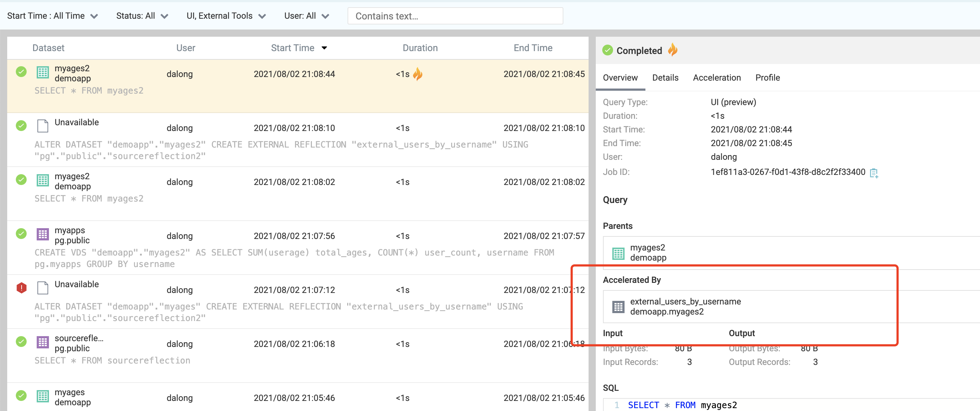Viewport: 980px width, 411px height.
Task: Switch to the Profile tab
Action: 767,78
